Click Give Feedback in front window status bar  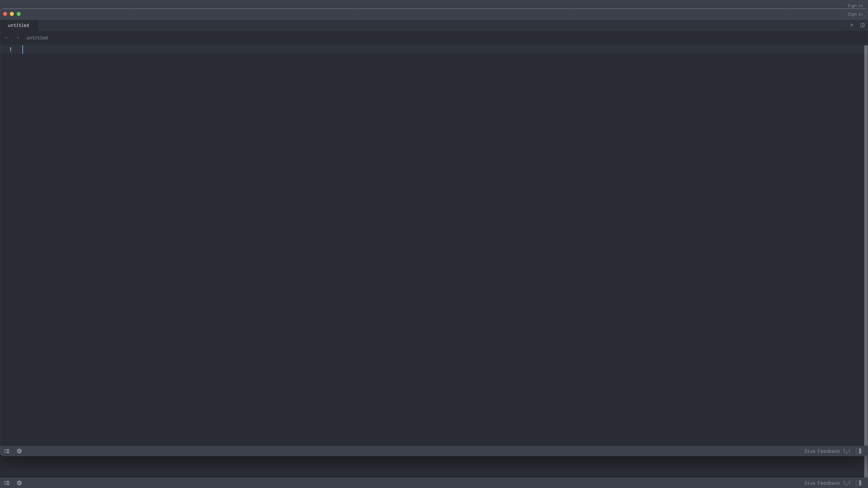(822, 451)
